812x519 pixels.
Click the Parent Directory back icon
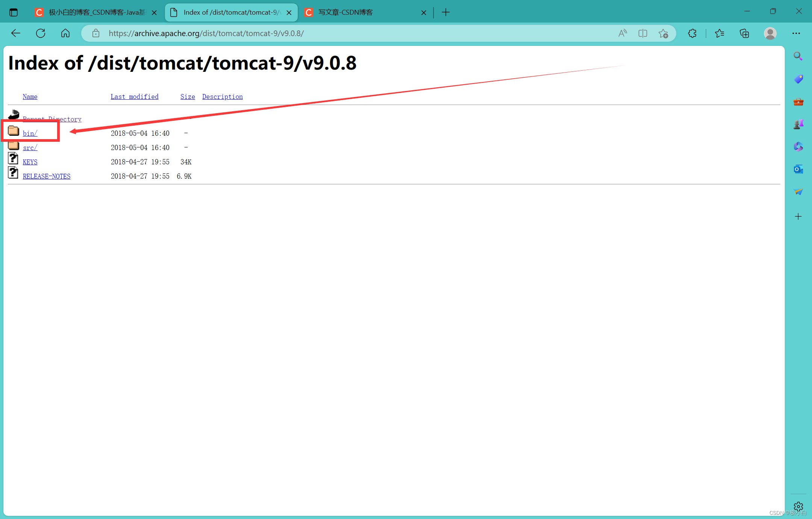(14, 114)
